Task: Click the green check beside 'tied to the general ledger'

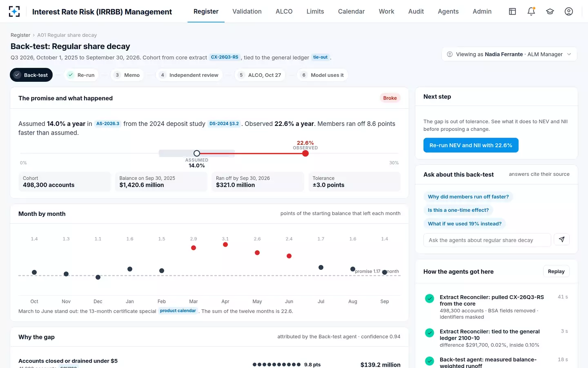Action: point(430,333)
